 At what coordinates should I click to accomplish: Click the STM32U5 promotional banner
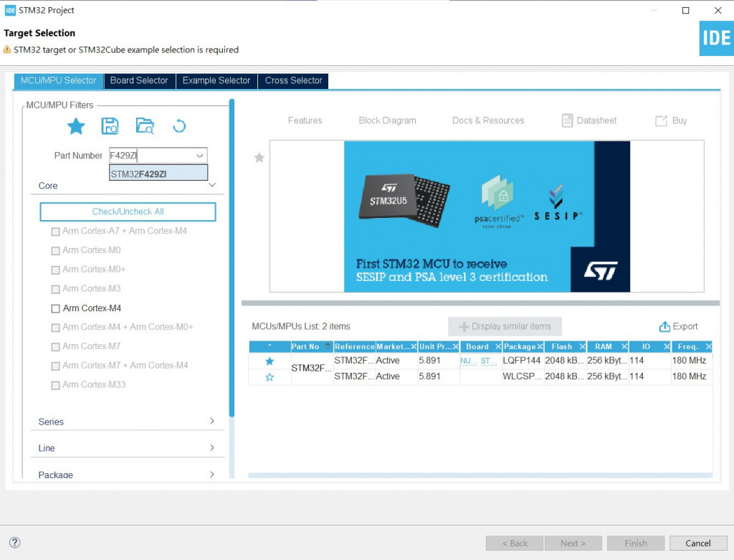tap(487, 217)
